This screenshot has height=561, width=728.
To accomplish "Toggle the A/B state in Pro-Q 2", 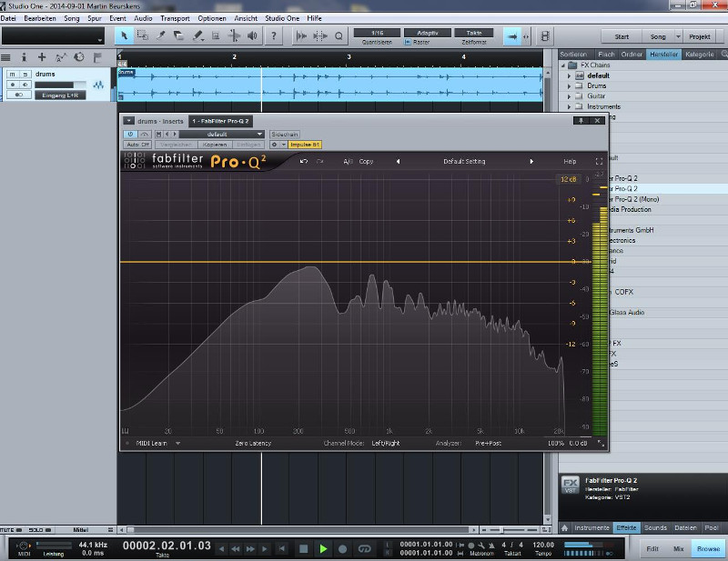I will click(x=348, y=162).
